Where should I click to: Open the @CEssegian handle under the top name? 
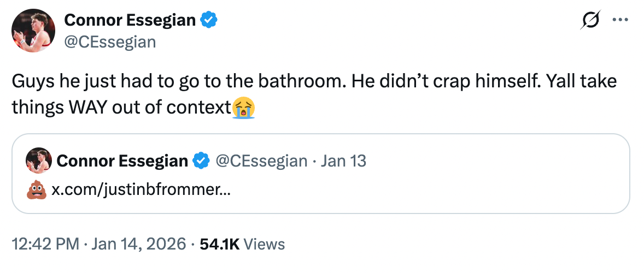[x=110, y=41]
